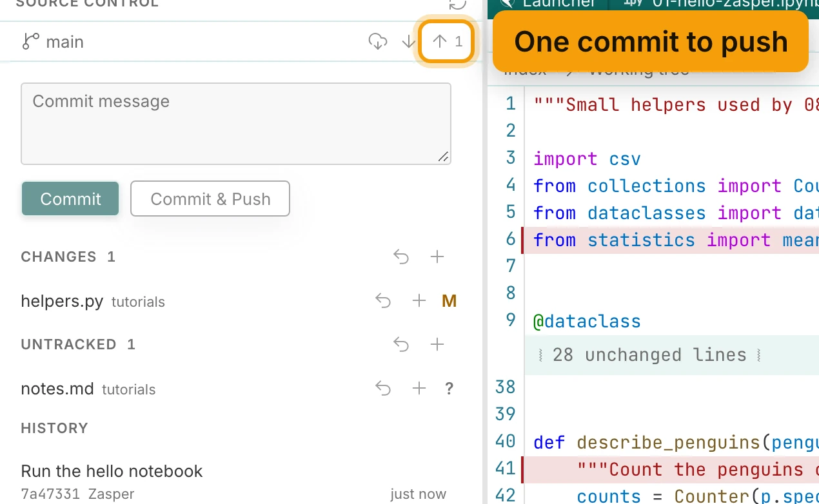The image size is (819, 504).
Task: Open the 'Run the hello notebook' commit
Action: point(112,471)
